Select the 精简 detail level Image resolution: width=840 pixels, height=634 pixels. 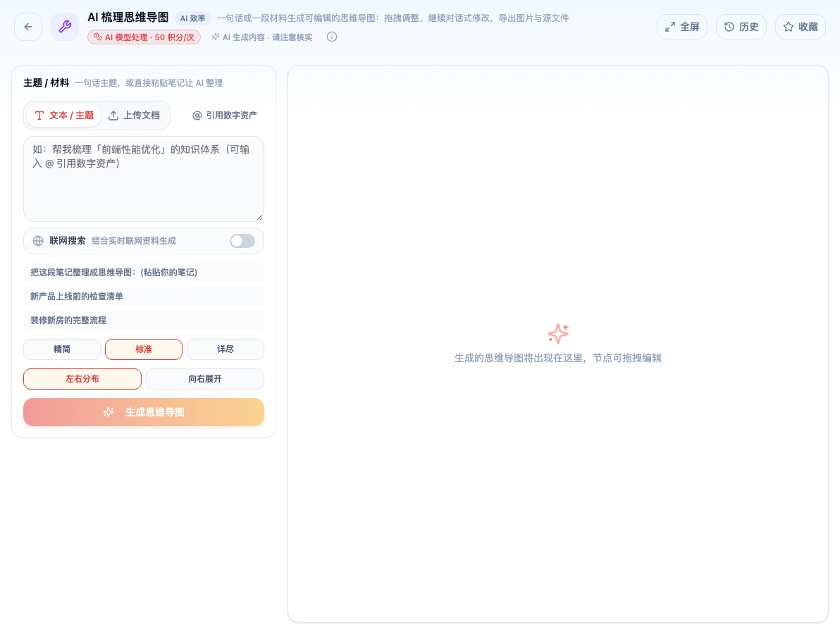[62, 349]
